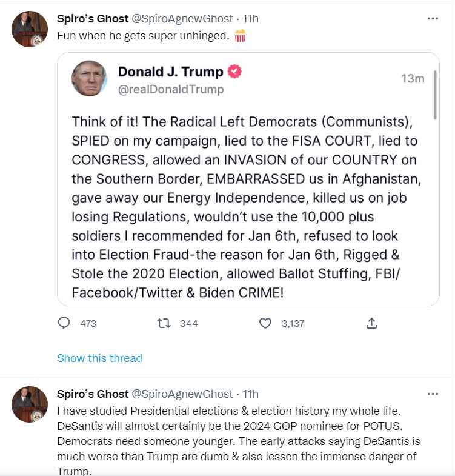The height and width of the screenshot is (476, 455).
Task: Open more options on the 'super unhinged' tweet
Action: click(433, 19)
